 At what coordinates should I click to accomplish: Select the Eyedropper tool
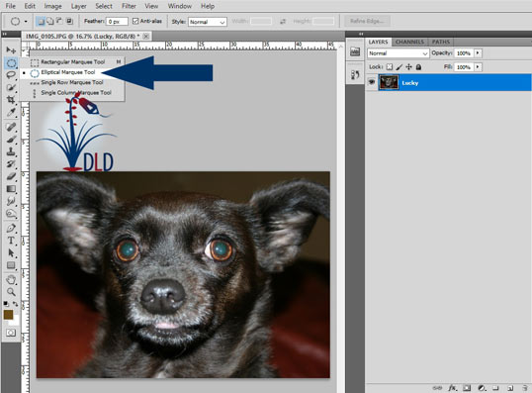pyautogui.click(x=11, y=112)
